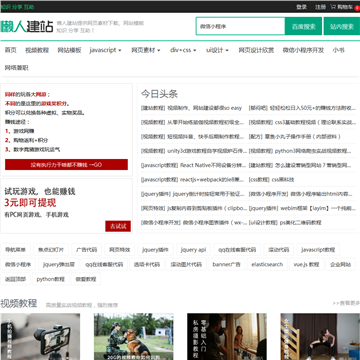Expand the ui设计 nav dropdown
This screenshot has width=360, height=360.
click(217, 50)
